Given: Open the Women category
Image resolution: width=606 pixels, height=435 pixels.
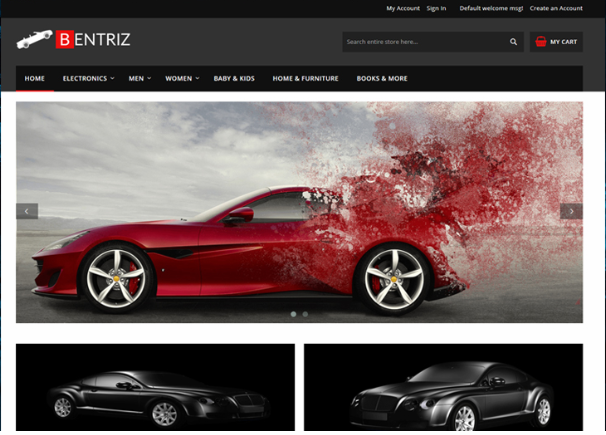Looking at the screenshot, I should click(179, 78).
